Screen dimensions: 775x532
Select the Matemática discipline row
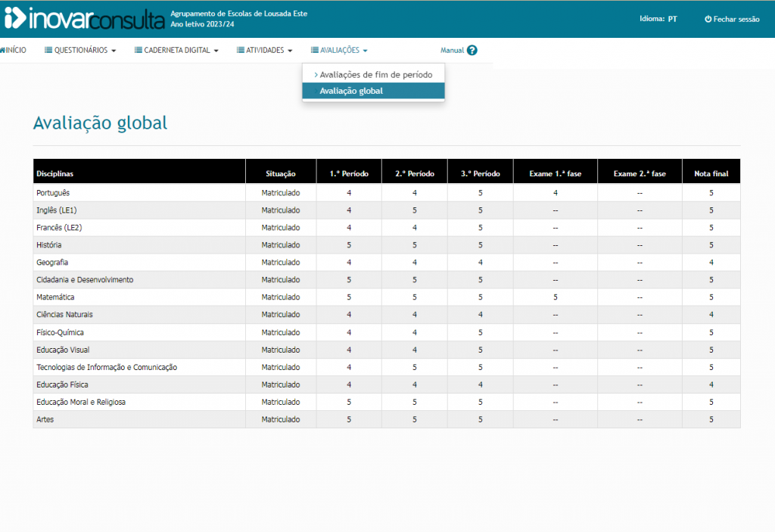(387, 297)
